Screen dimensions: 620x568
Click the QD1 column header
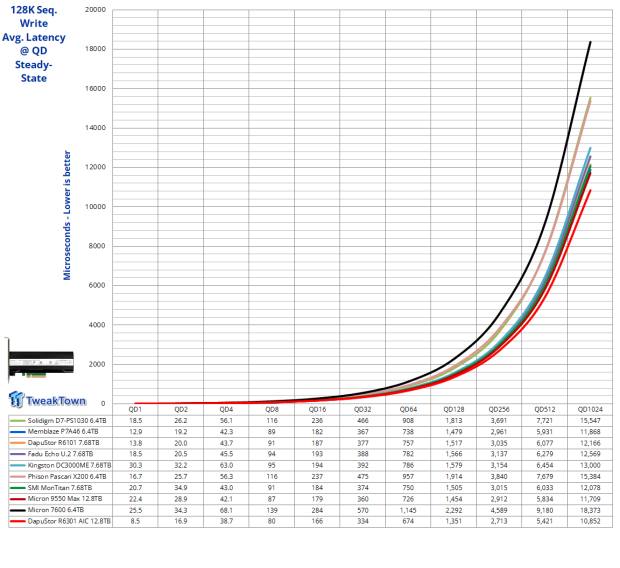point(135,410)
